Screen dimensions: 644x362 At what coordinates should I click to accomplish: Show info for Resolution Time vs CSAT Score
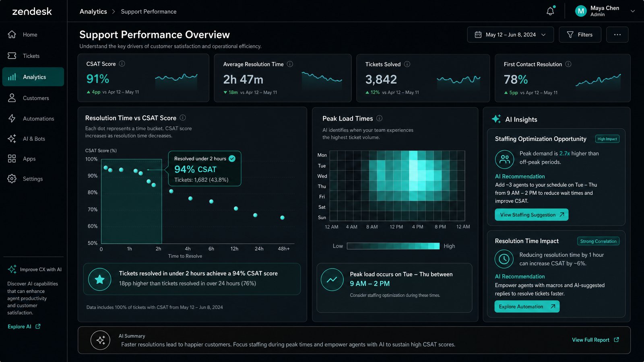(183, 117)
